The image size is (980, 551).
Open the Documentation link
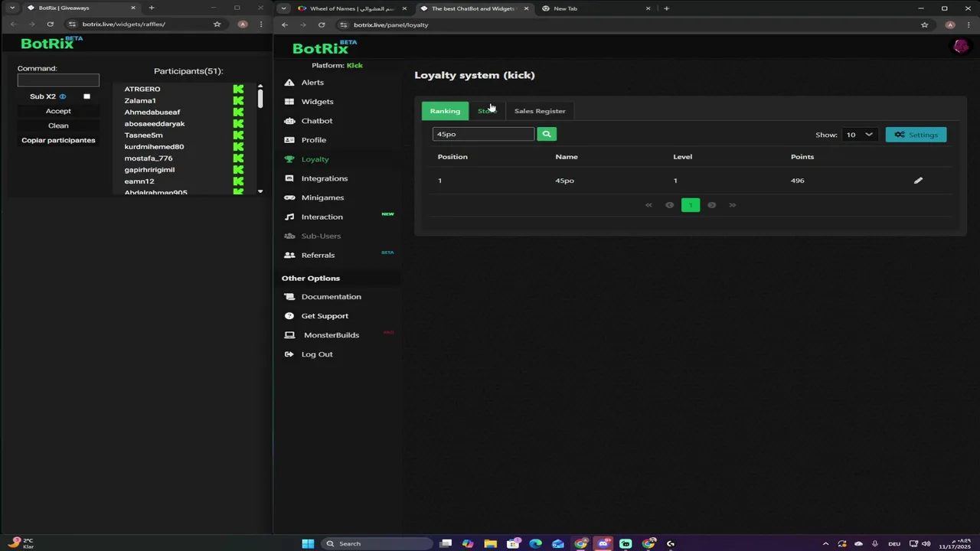tap(331, 297)
